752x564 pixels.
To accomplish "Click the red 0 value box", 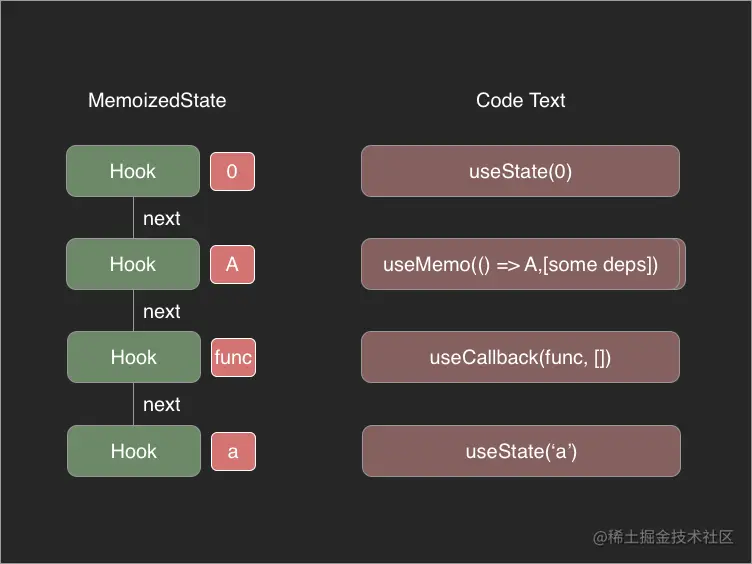I will tap(232, 171).
